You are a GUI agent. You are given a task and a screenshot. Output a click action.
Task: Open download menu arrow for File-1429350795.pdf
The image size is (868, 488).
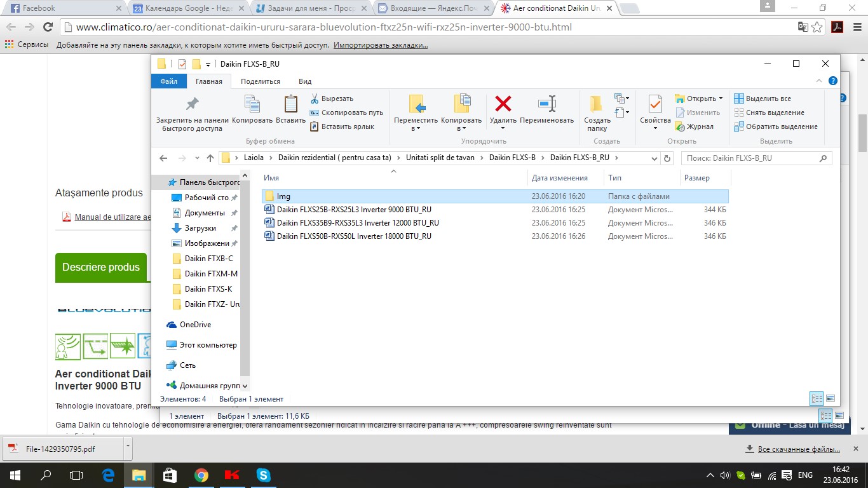[x=128, y=447]
